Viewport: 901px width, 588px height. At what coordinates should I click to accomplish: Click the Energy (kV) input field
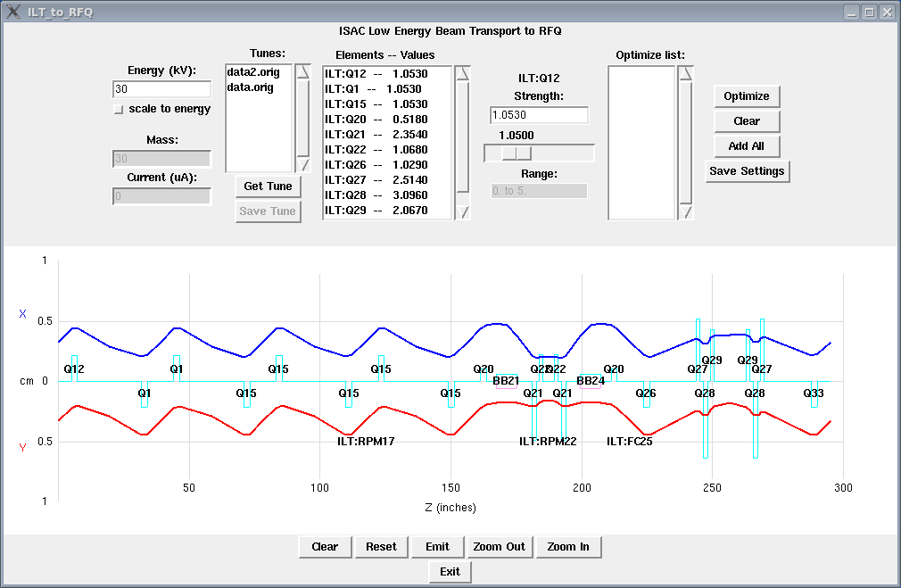click(161, 89)
